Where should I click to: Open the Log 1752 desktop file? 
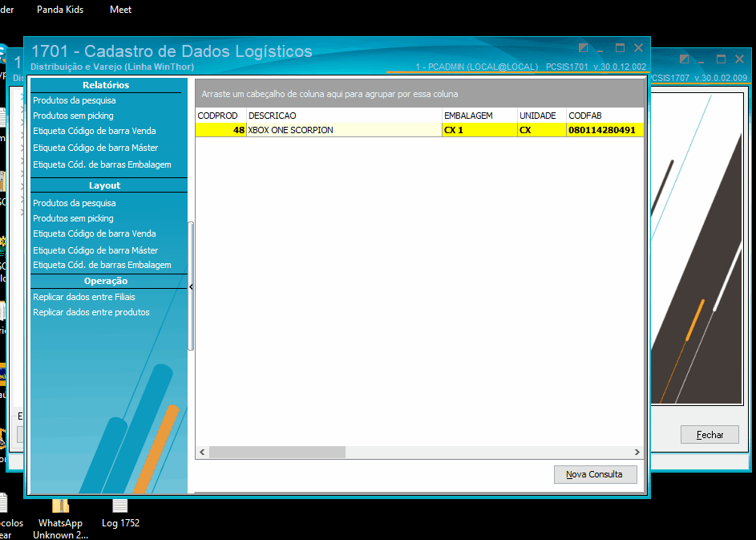120,514
